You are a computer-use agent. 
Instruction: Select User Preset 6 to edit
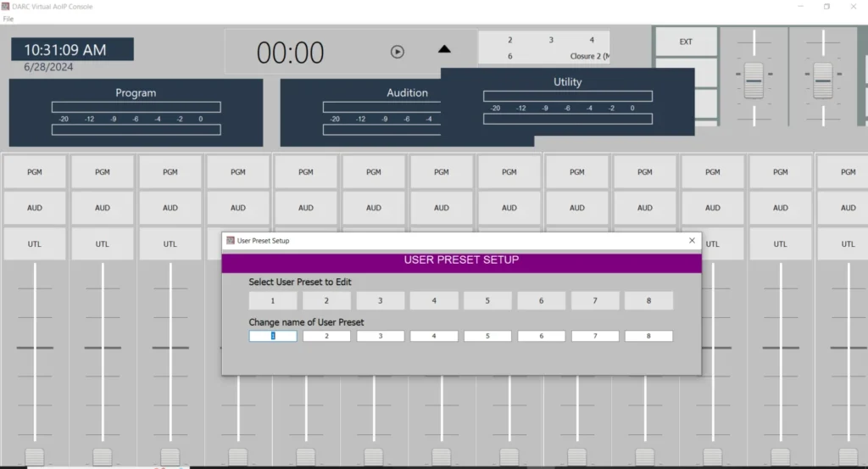[541, 301]
